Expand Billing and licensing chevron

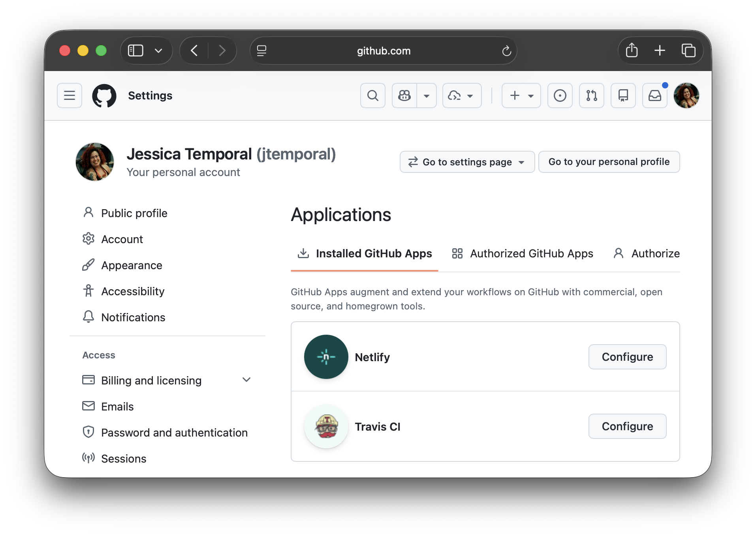[246, 380]
